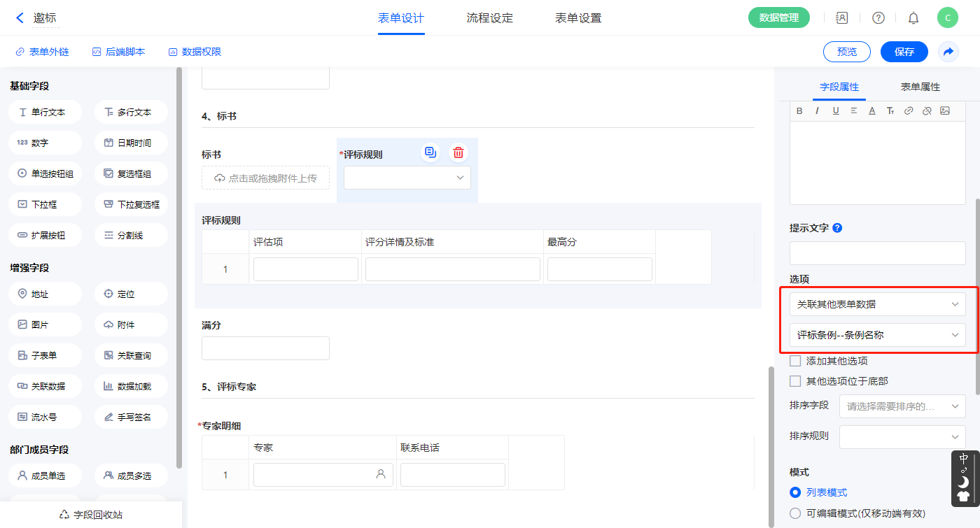Click the unlink icon in the editor toolbar

pyautogui.click(x=927, y=110)
